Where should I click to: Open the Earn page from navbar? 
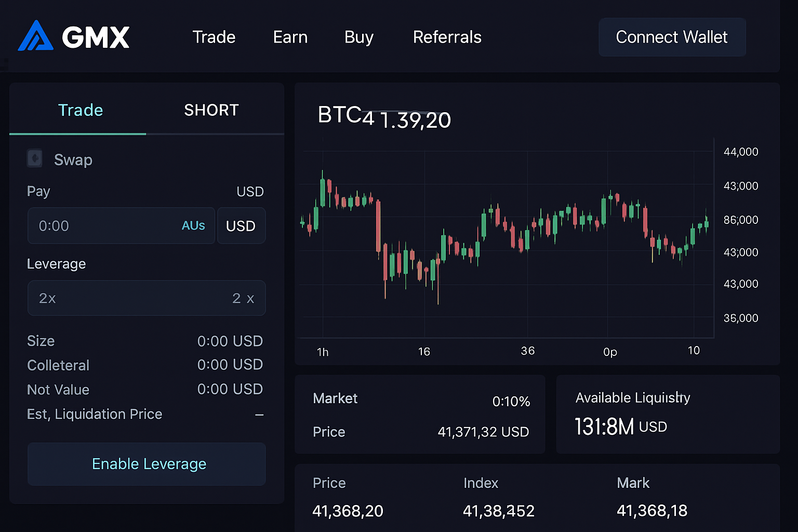pyautogui.click(x=290, y=37)
